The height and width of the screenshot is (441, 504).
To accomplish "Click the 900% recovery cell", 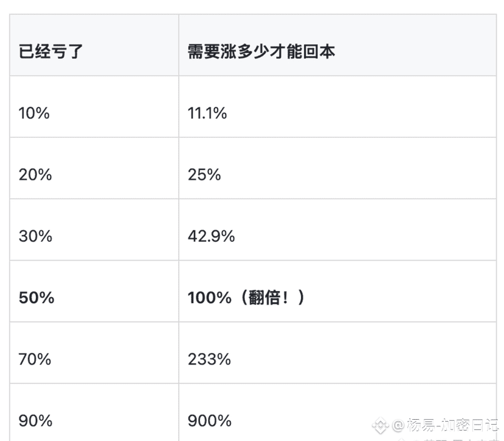I will tap(210, 420).
